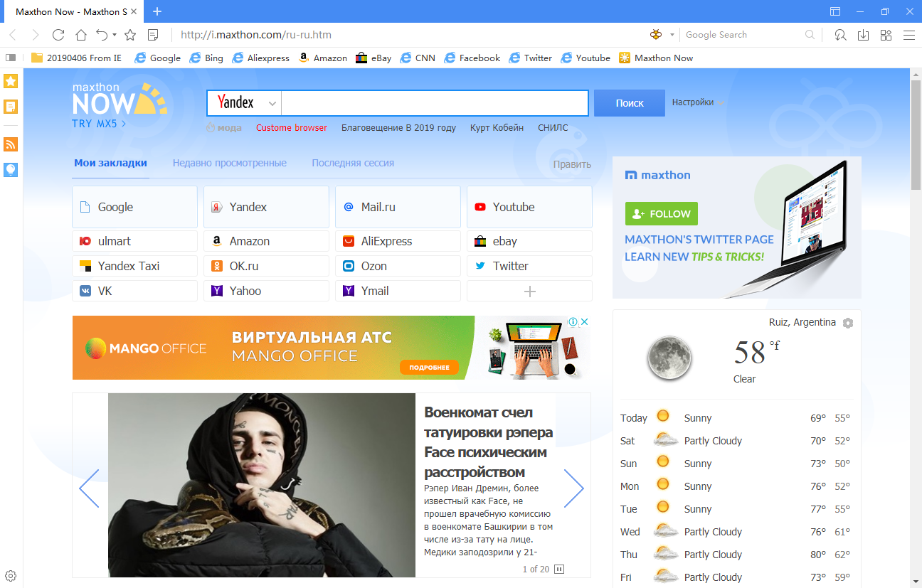The width and height of the screenshot is (922, 588).
Task: Open the extensions grid icon
Action: [x=886, y=35]
